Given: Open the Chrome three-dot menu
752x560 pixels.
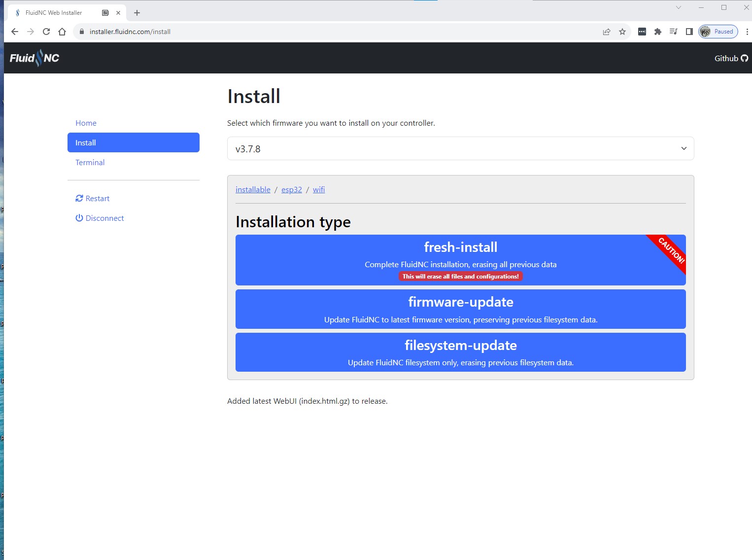Looking at the screenshot, I should click(x=747, y=32).
